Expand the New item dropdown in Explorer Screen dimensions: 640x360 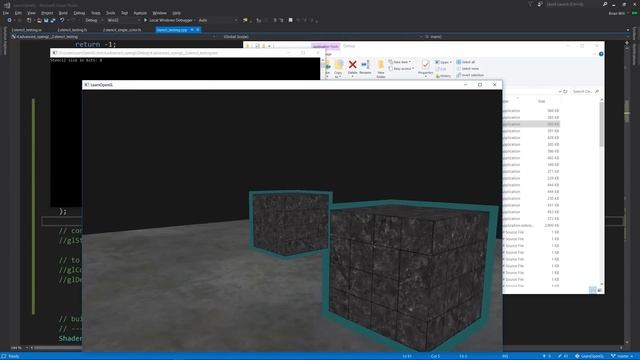[x=400, y=62]
